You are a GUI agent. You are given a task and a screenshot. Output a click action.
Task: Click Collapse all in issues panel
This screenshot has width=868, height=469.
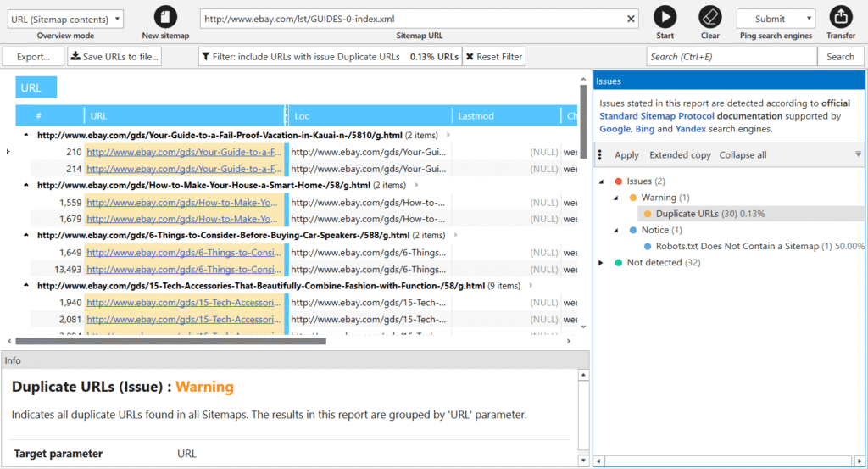[743, 155]
